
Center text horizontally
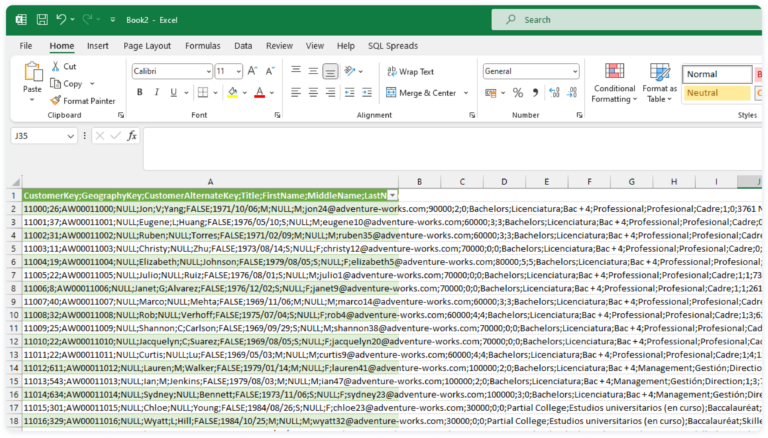(313, 93)
